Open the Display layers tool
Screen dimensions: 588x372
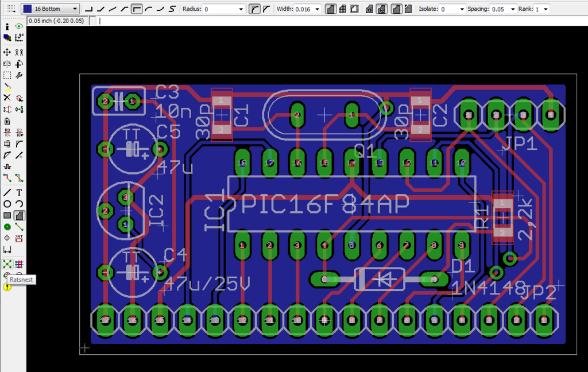(7, 37)
